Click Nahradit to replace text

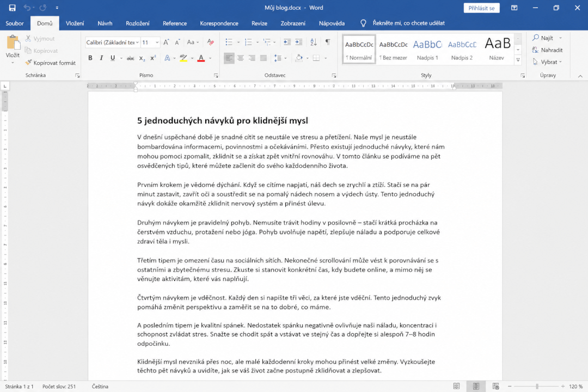(547, 50)
